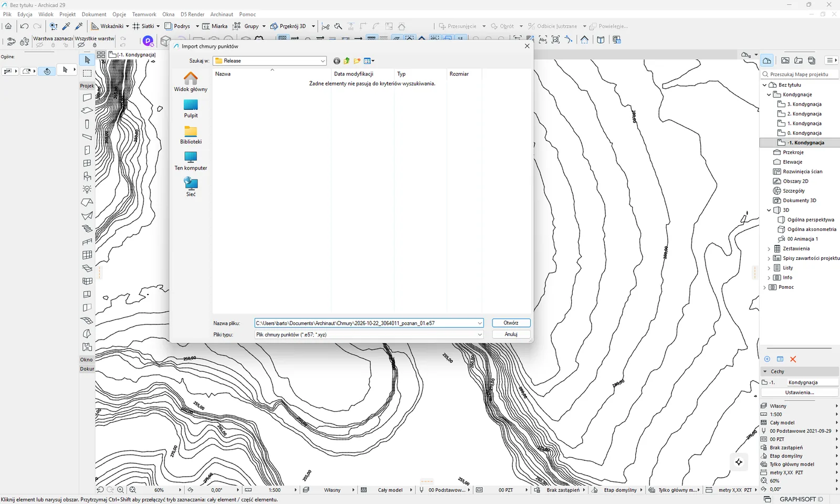Image resolution: width=840 pixels, height=504 pixels.
Task: Choose the Lamp tool in the toolbox
Action: tap(87, 190)
